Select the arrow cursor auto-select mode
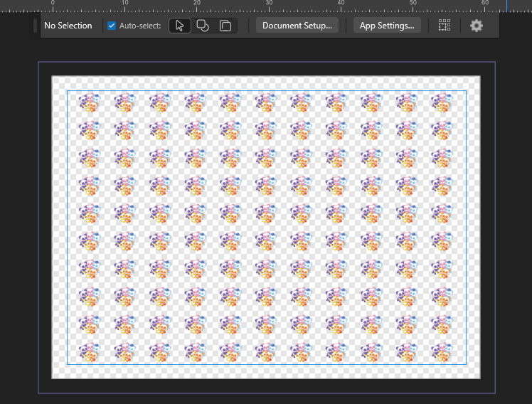 [180, 26]
